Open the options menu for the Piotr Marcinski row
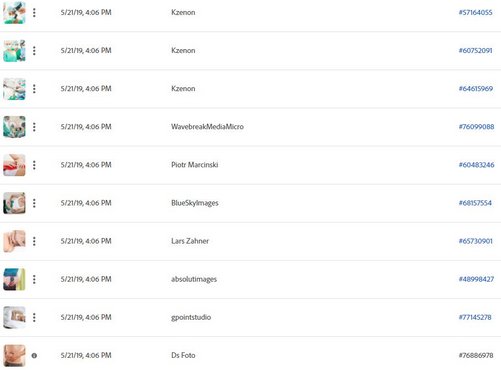The height and width of the screenshot is (370, 501). pyautogui.click(x=34, y=165)
